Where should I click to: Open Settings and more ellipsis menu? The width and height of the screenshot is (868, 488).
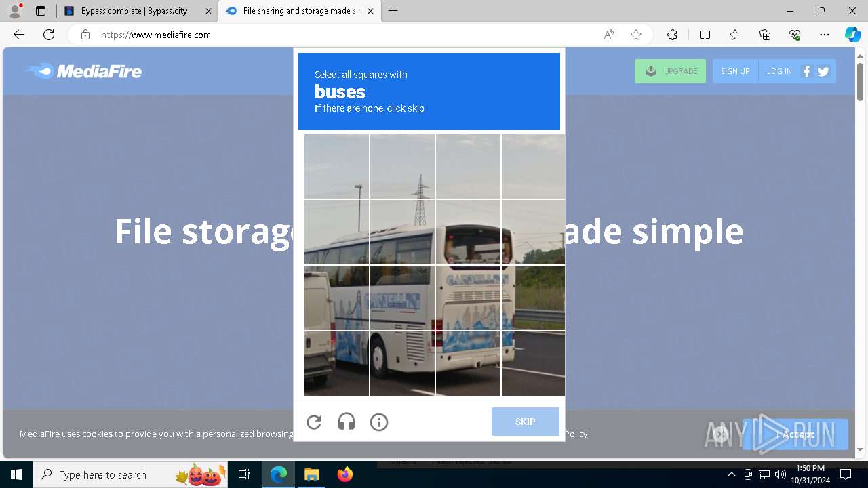pos(825,35)
